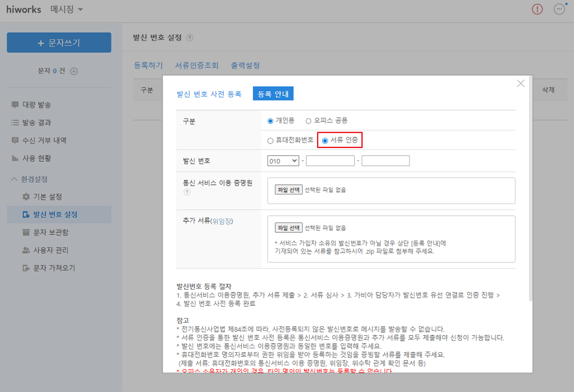Open 사용자 관리 in sidebar

pos(50,250)
